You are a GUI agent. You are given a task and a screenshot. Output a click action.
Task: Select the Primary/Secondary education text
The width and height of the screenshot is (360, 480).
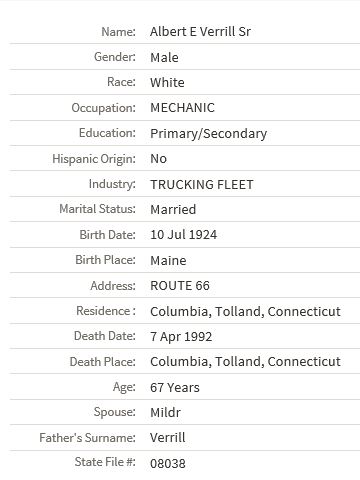209,133
